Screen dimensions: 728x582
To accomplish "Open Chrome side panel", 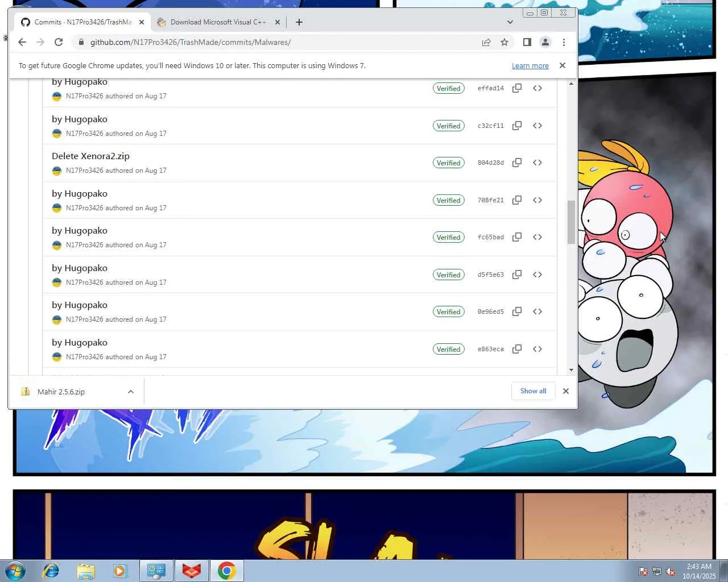I will coord(527,42).
